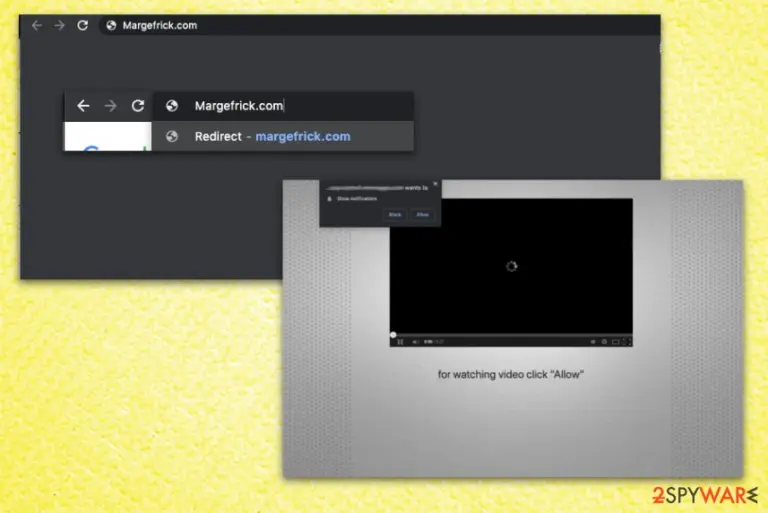Screen dimensions: 768x513
Task: Click the globe icon beside top Margefrick.com address
Action: click(111, 25)
